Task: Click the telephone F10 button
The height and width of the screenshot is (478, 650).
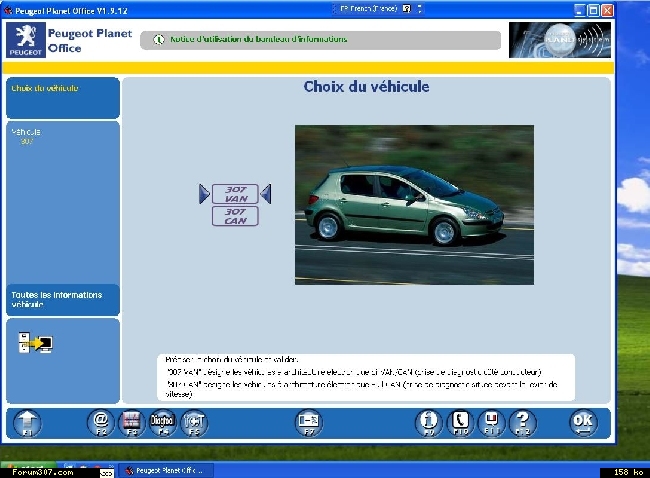Action: click(x=460, y=423)
